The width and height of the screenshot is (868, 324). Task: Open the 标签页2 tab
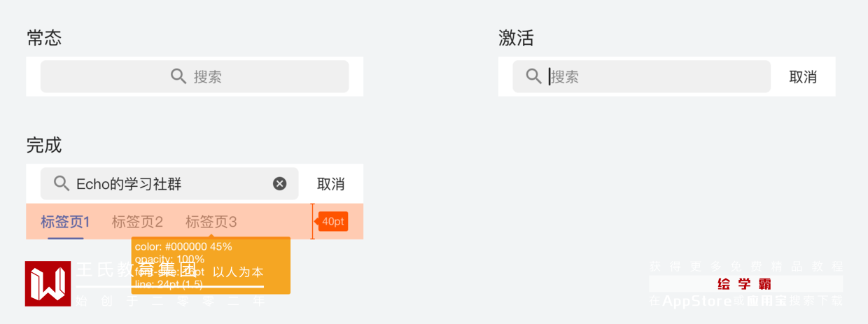point(137,222)
